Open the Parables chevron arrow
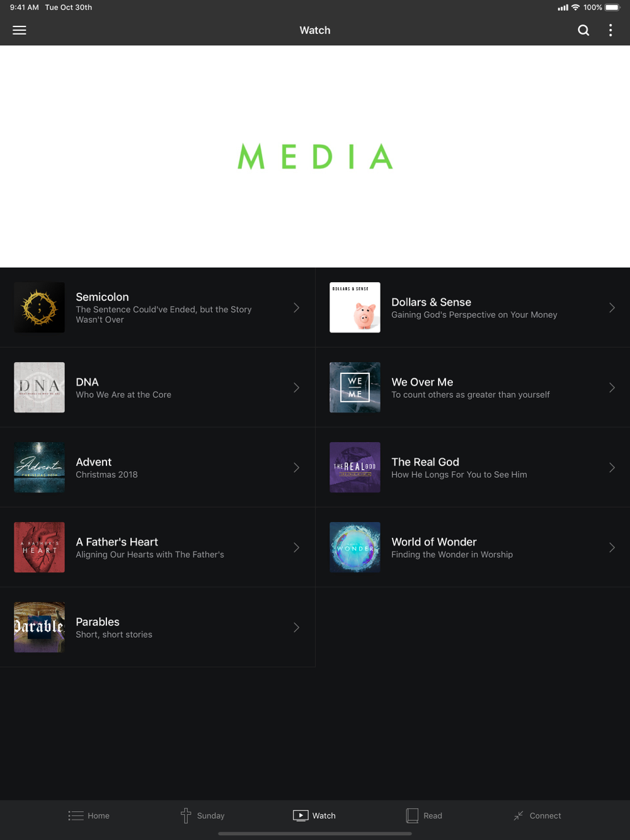Screen dimensions: 630x840 click(x=296, y=627)
